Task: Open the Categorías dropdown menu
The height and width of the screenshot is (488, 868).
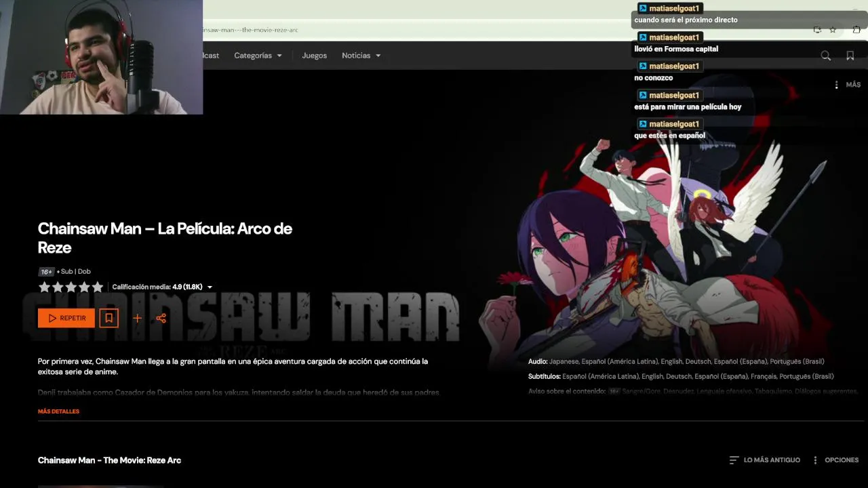Action: [x=258, y=56]
